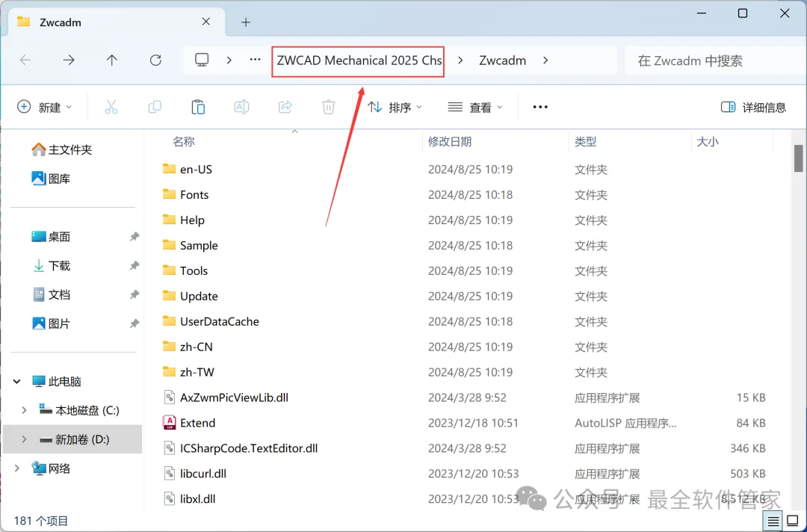Click chevron after monitor icon in address bar
Viewport: 807px width, 532px height.
coord(229,61)
